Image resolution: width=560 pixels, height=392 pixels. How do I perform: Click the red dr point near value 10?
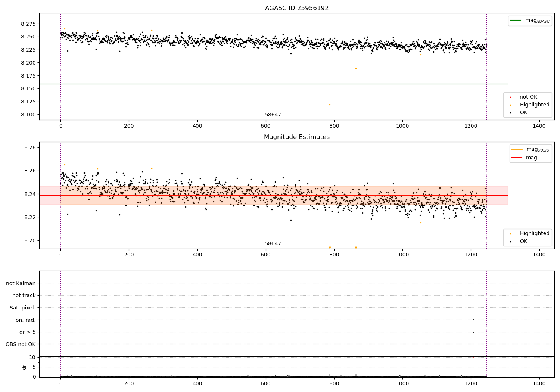[473, 358]
